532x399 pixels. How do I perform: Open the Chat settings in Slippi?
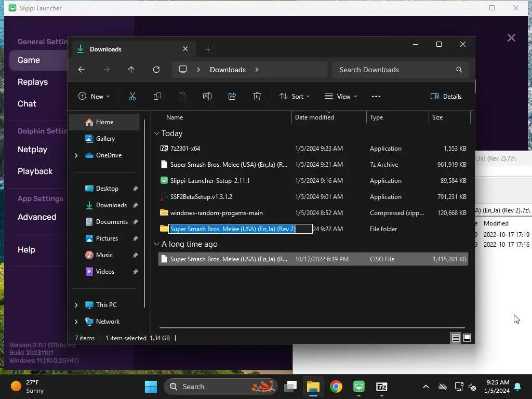[27, 103]
